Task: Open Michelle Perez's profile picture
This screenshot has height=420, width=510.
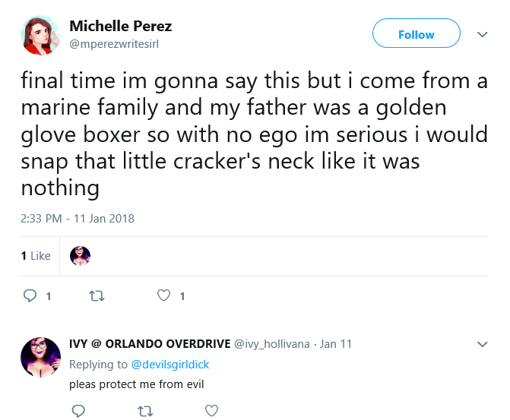Action: [40, 35]
